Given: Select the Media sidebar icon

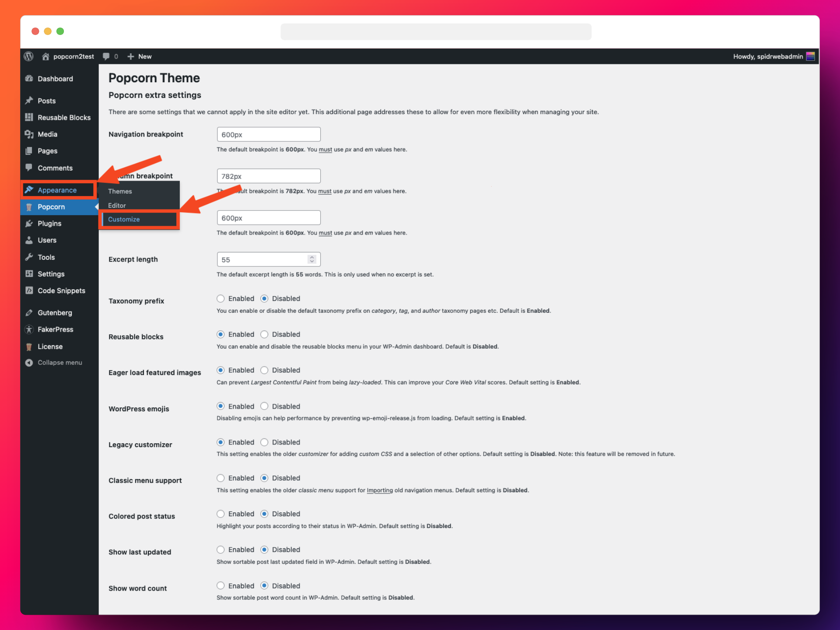Looking at the screenshot, I should click(x=29, y=134).
